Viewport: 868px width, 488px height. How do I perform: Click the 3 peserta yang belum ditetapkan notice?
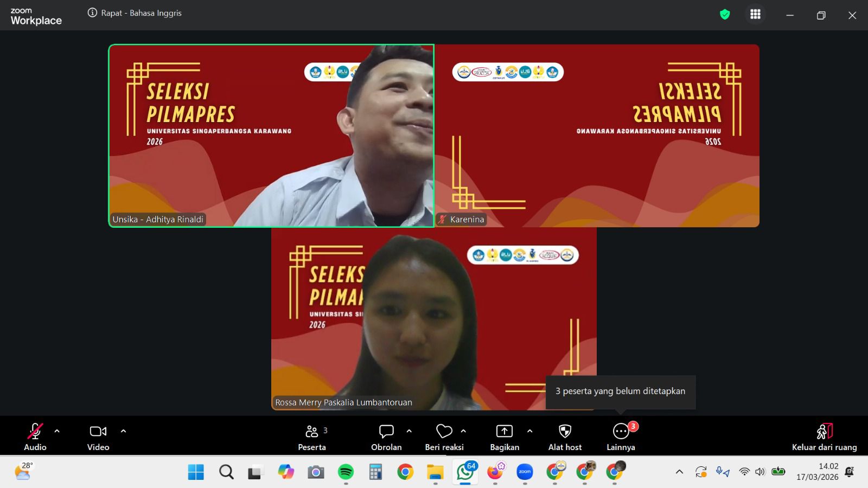point(620,391)
